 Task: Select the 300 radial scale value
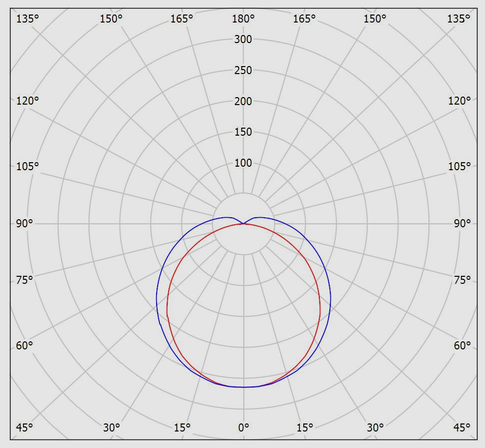pyautogui.click(x=243, y=39)
